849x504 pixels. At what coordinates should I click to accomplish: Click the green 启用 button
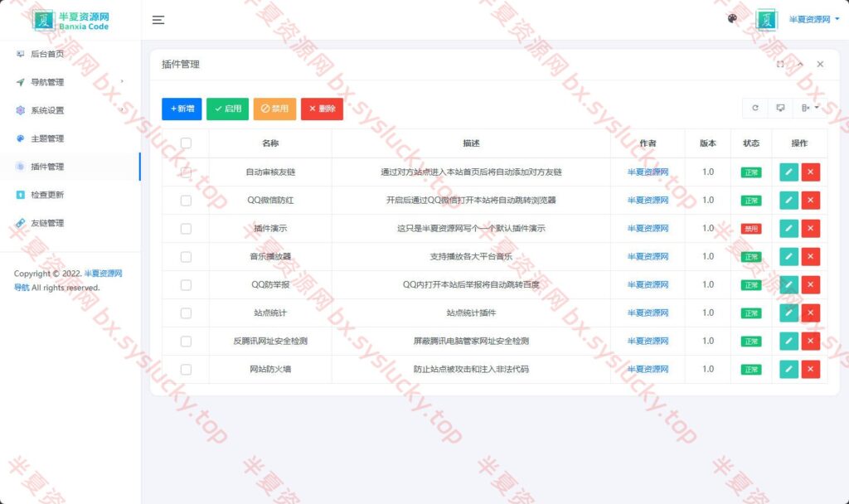pyautogui.click(x=227, y=109)
